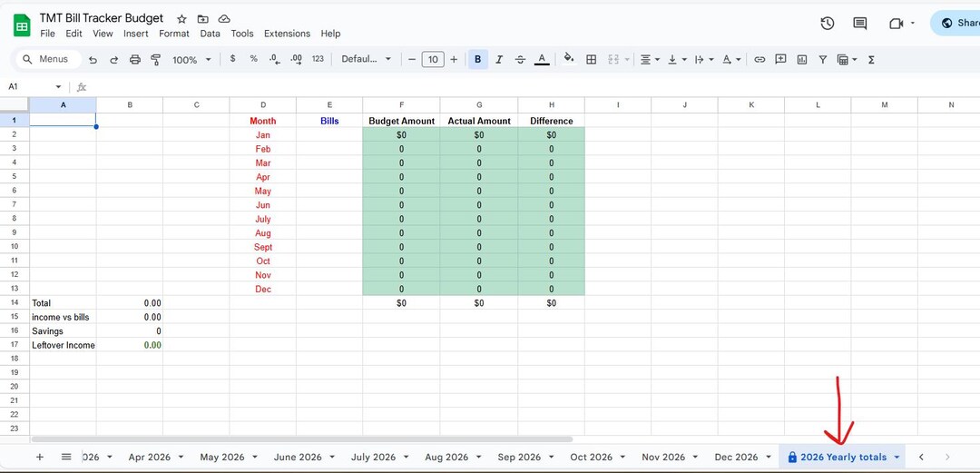
Task: Decrease decimal places icon
Action: pos(274,59)
